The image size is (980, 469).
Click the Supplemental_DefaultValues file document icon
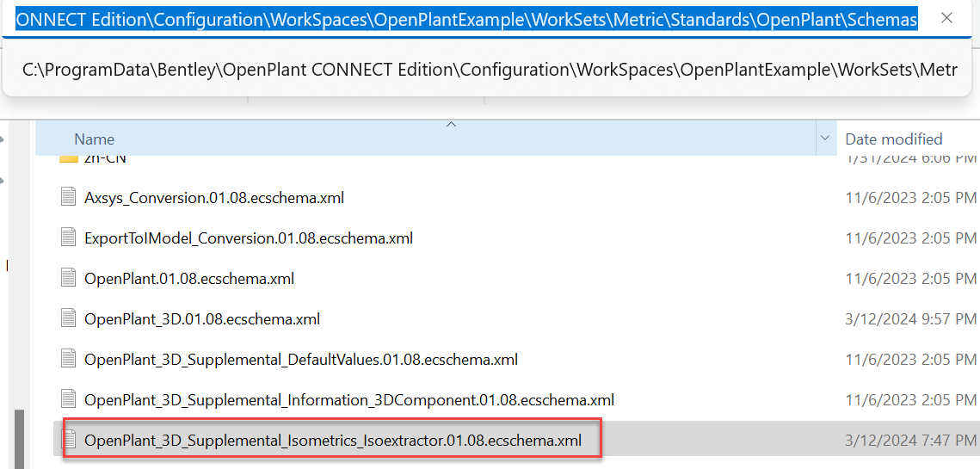68,360
